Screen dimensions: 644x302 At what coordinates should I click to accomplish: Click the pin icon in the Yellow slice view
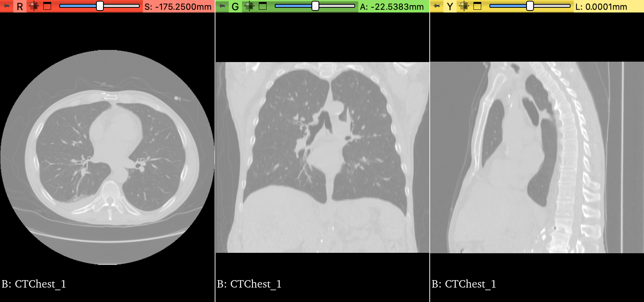tap(437, 6)
